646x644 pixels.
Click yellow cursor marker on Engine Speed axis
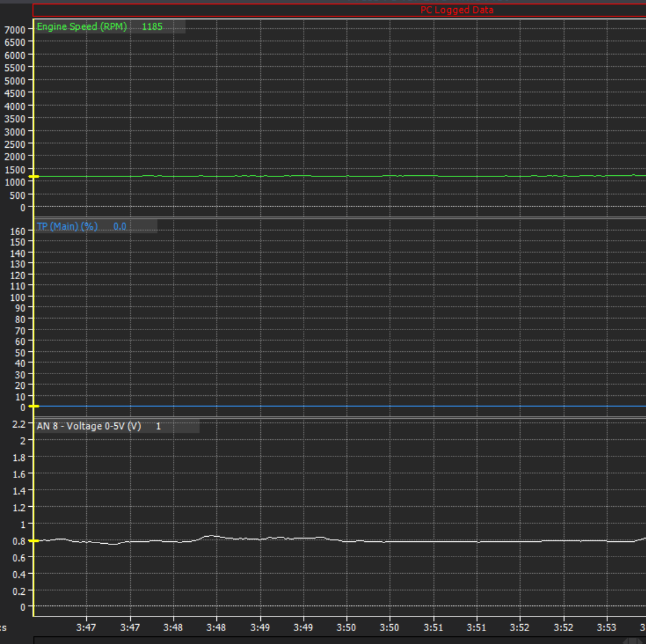pos(34,177)
